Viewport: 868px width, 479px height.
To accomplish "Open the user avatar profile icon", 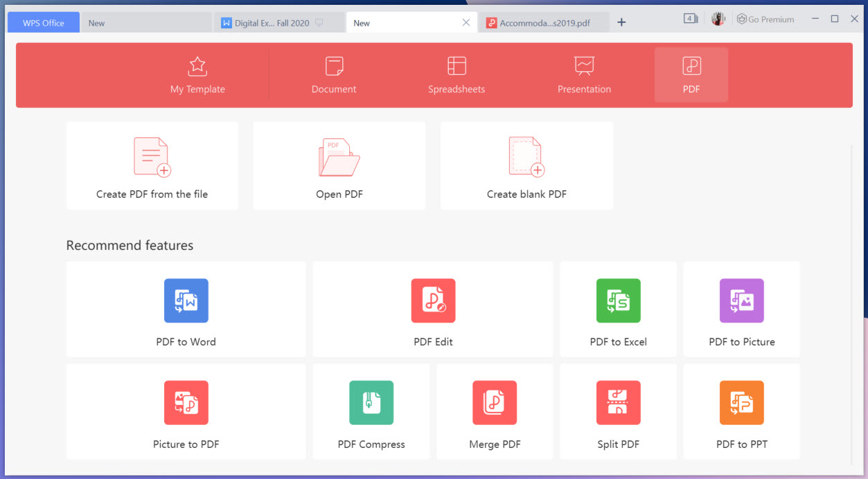I will [718, 19].
